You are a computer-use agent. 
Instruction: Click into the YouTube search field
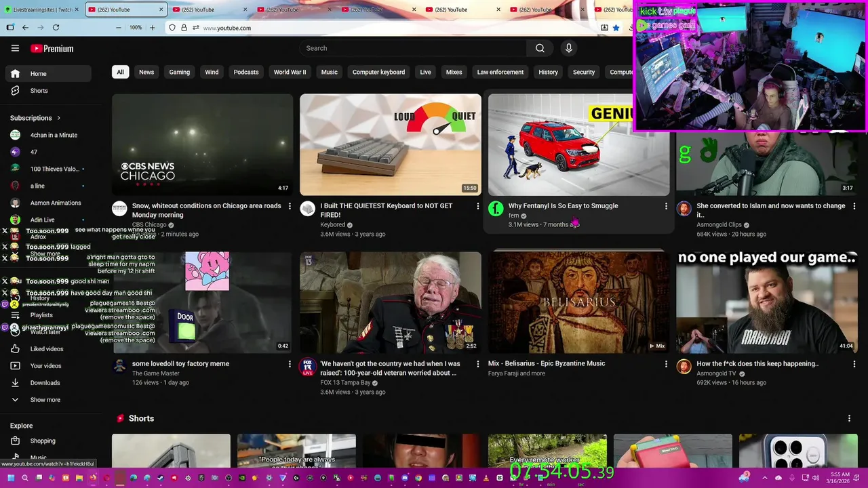coord(412,48)
